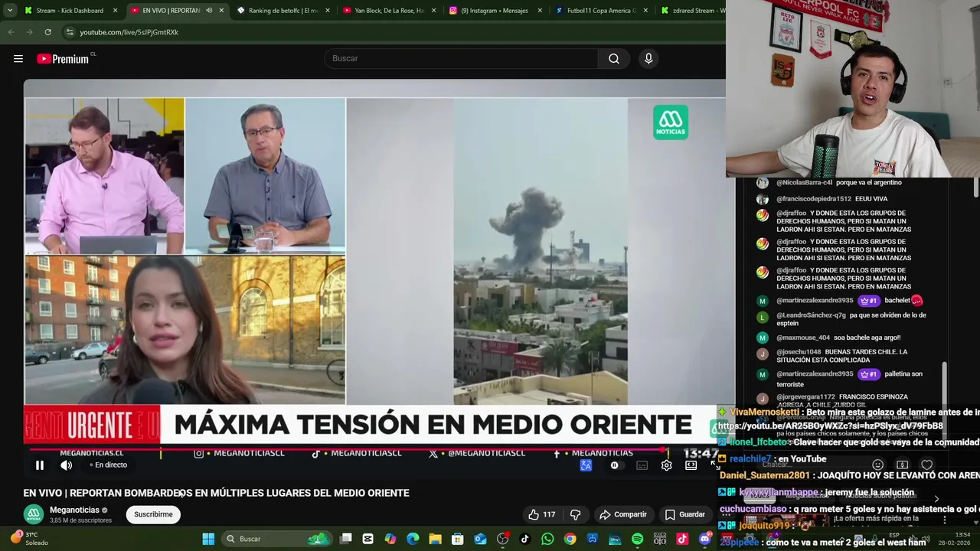This screenshot has height=551, width=980.
Task: Open Discord from taskbar
Action: pyautogui.click(x=705, y=539)
